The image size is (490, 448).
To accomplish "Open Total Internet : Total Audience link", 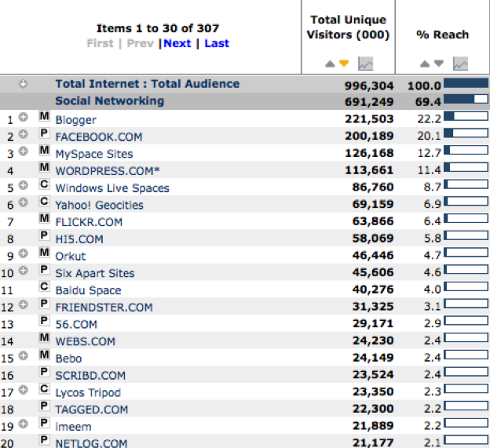I will (148, 84).
